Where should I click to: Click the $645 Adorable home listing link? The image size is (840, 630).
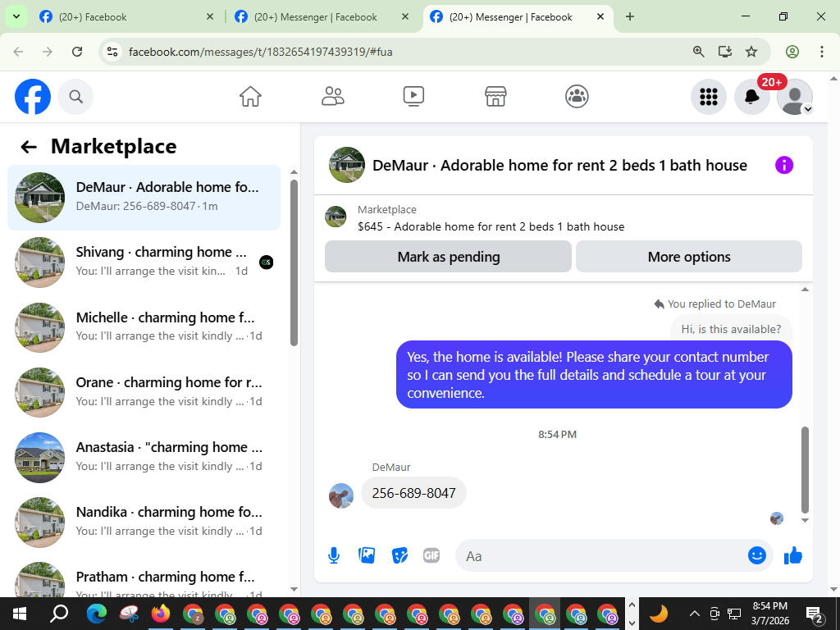(491, 226)
